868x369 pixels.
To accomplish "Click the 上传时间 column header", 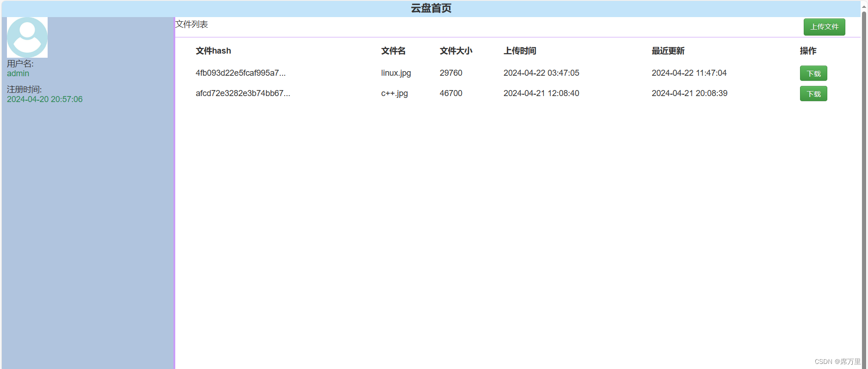I will click(x=520, y=51).
